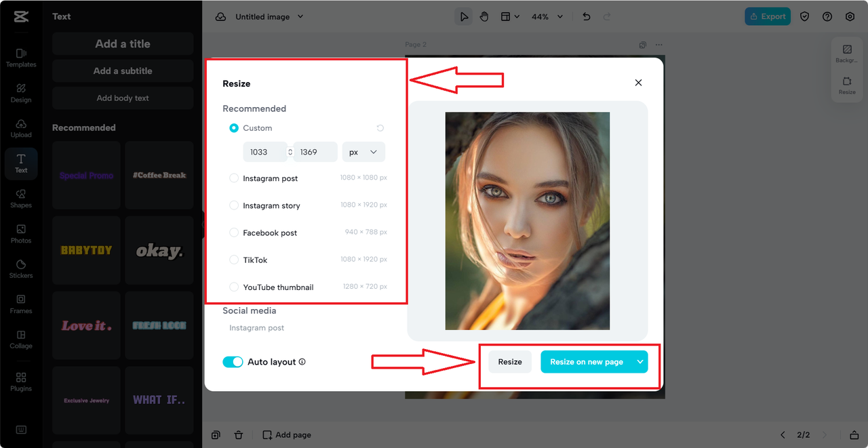Open the 44% zoom level dropdown
The width and height of the screenshot is (868, 448).
point(547,17)
